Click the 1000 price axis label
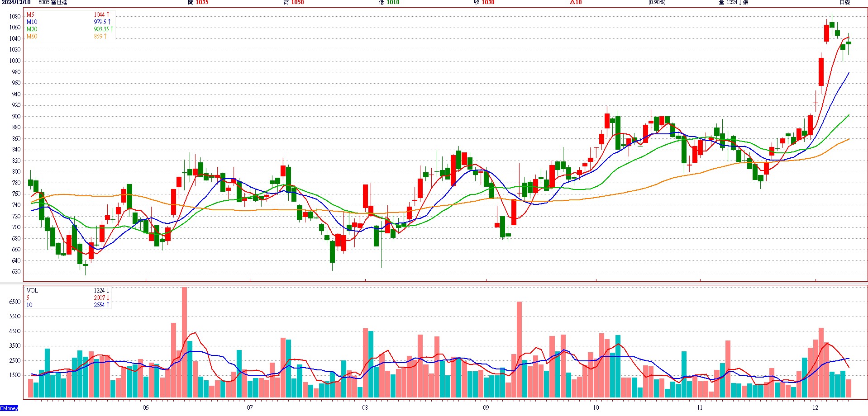Viewport: 868px width, 416px height. [x=15, y=61]
